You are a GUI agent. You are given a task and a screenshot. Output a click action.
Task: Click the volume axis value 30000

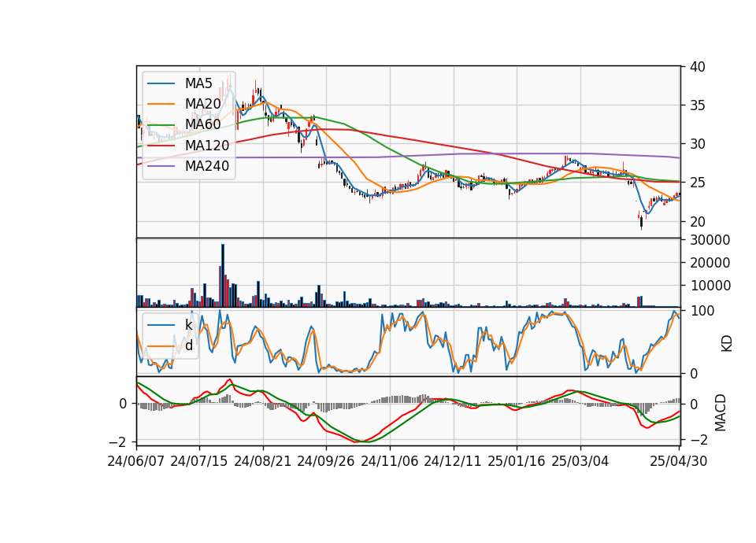(710, 240)
